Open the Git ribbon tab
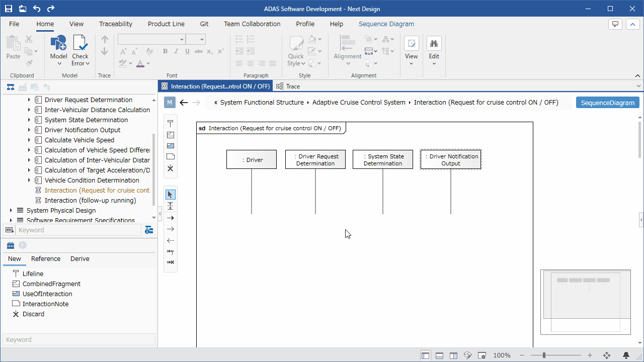The height and width of the screenshot is (362, 644). (204, 24)
